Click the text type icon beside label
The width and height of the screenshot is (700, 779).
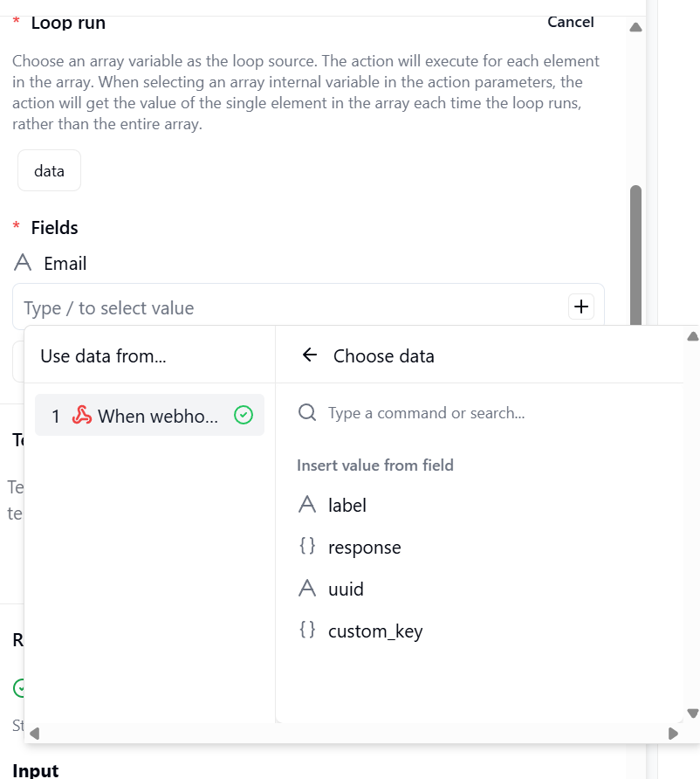pos(307,505)
